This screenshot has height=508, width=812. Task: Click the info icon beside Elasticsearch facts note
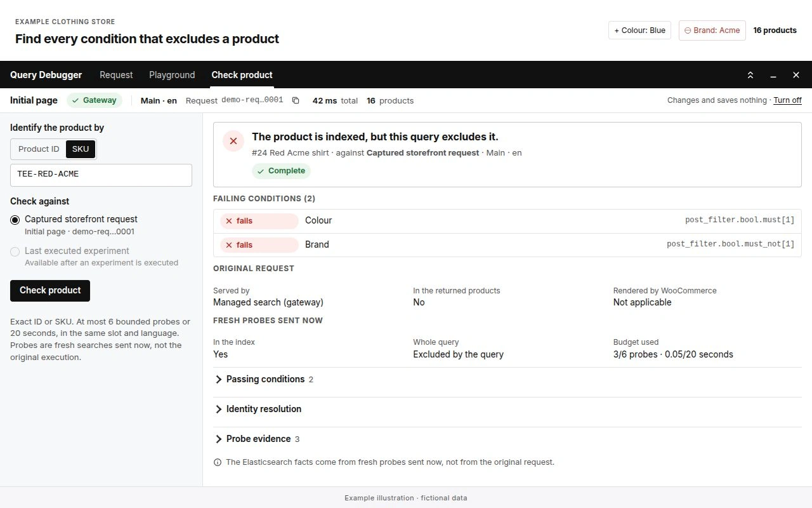click(218, 462)
